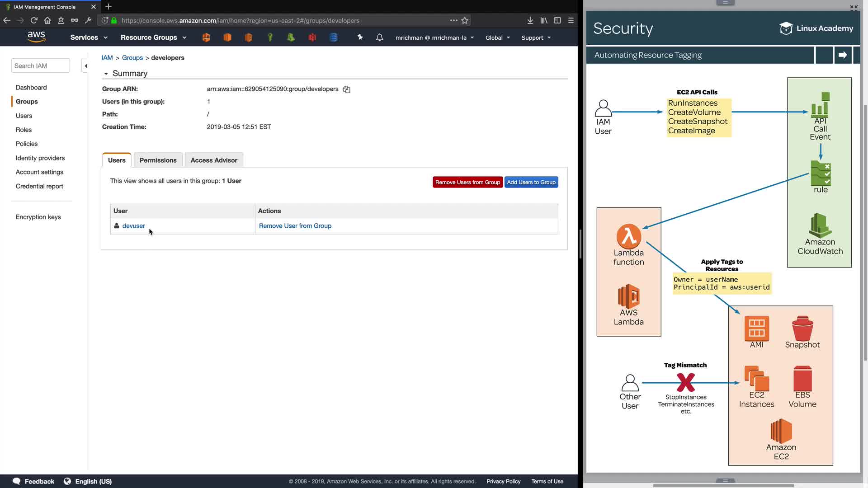Switch to the Permissions tab

click(x=158, y=160)
